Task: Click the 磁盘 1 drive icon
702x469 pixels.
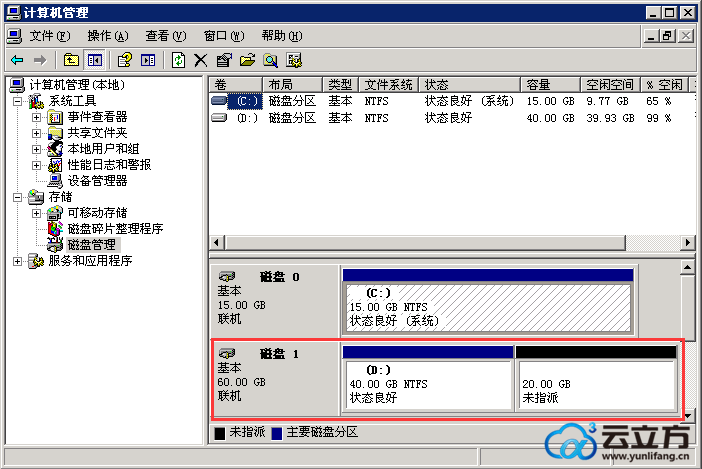Action: tap(227, 354)
